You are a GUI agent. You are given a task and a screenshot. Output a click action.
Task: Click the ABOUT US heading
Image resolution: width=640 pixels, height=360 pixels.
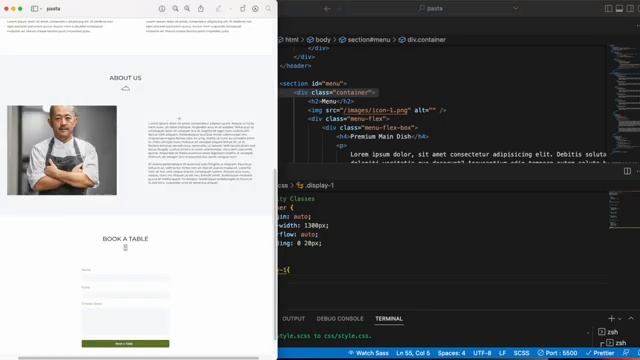(x=125, y=78)
